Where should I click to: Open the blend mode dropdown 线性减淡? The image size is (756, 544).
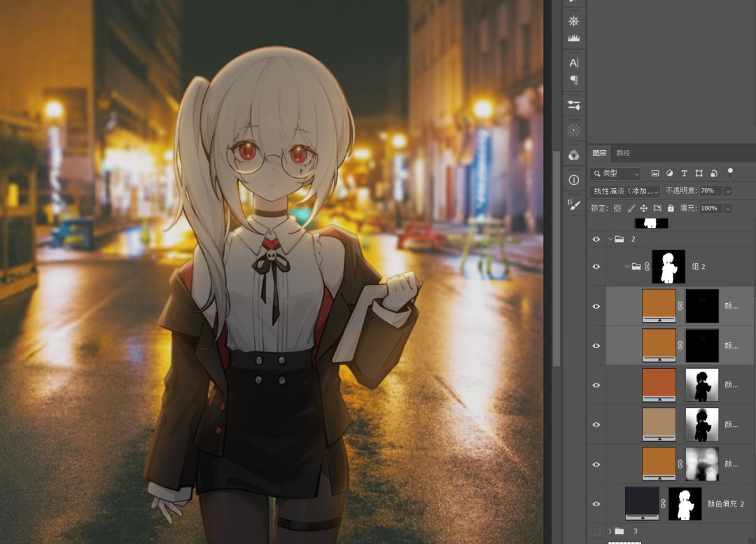click(625, 191)
